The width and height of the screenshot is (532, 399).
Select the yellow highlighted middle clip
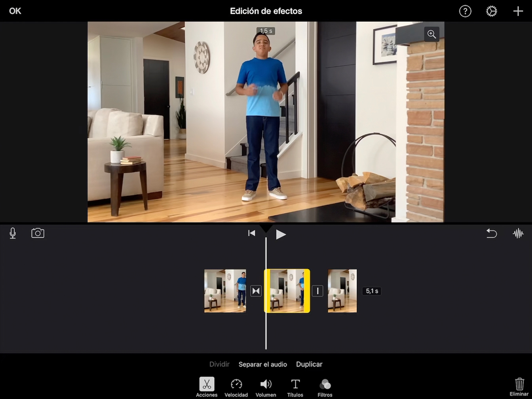(x=287, y=291)
